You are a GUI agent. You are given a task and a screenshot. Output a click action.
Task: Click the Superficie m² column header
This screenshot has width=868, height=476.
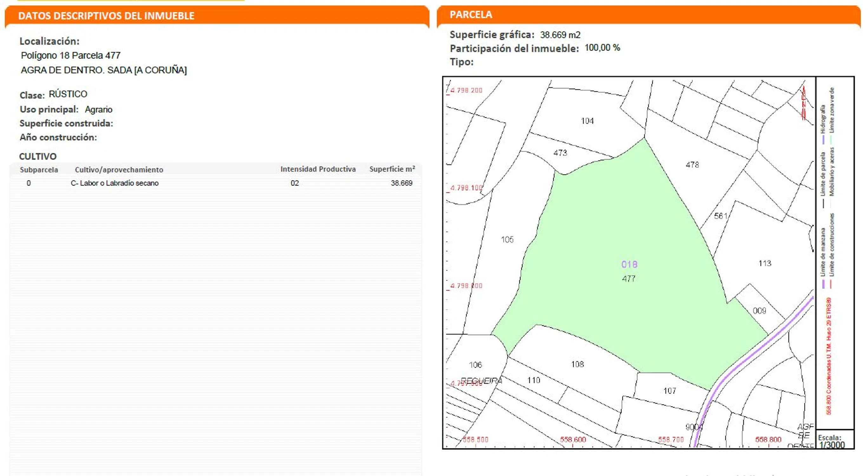coord(392,169)
